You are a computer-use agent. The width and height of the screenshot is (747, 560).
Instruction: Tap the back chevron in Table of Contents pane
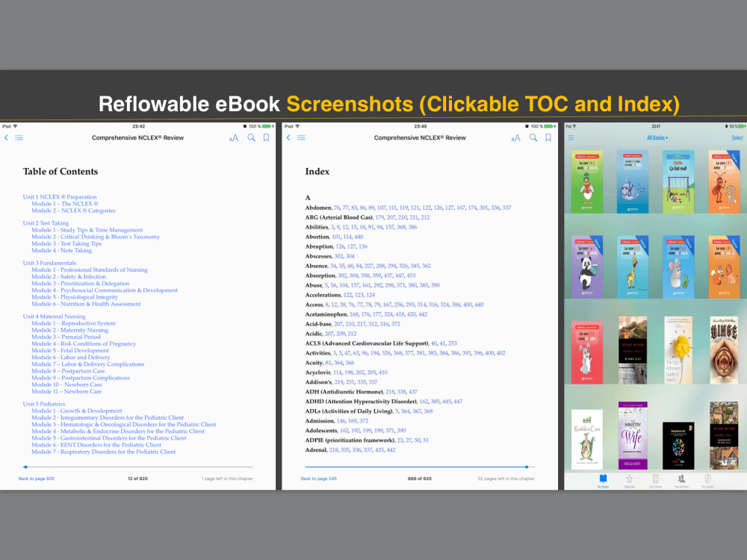6,137
